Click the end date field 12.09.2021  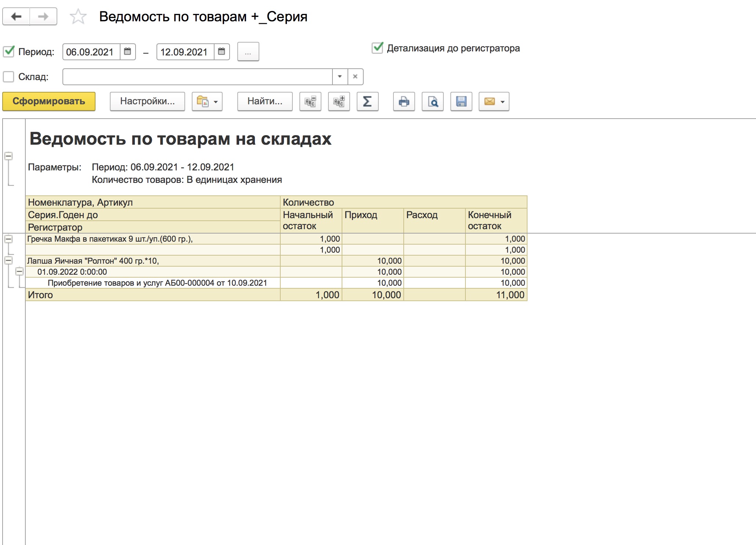coord(185,52)
